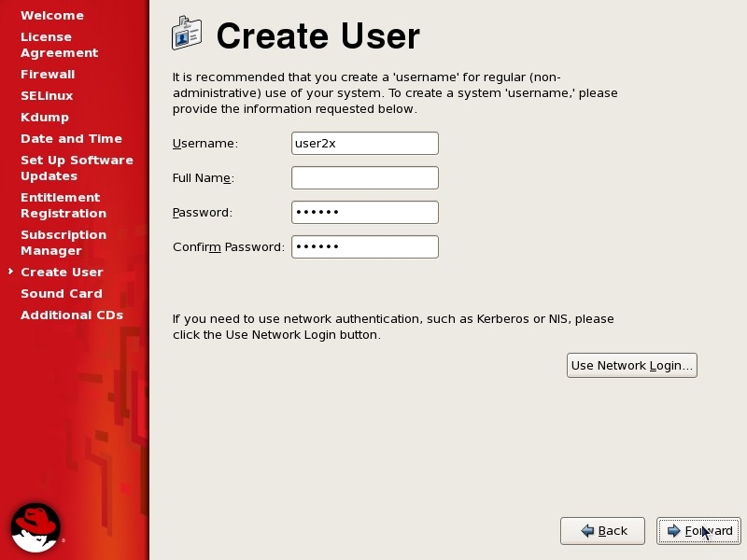Click the recommended 'username' intro paragraph
This screenshot has height=560, width=747.
[x=395, y=92]
